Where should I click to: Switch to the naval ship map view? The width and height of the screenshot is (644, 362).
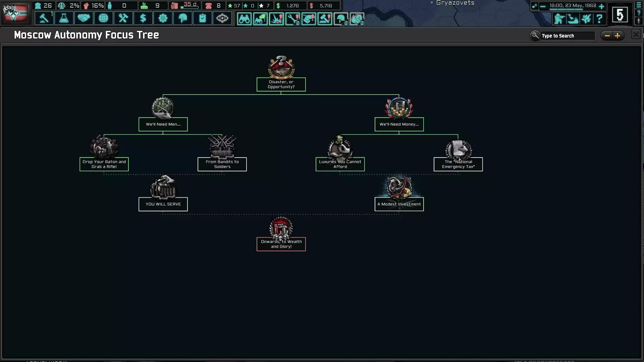click(x=573, y=19)
